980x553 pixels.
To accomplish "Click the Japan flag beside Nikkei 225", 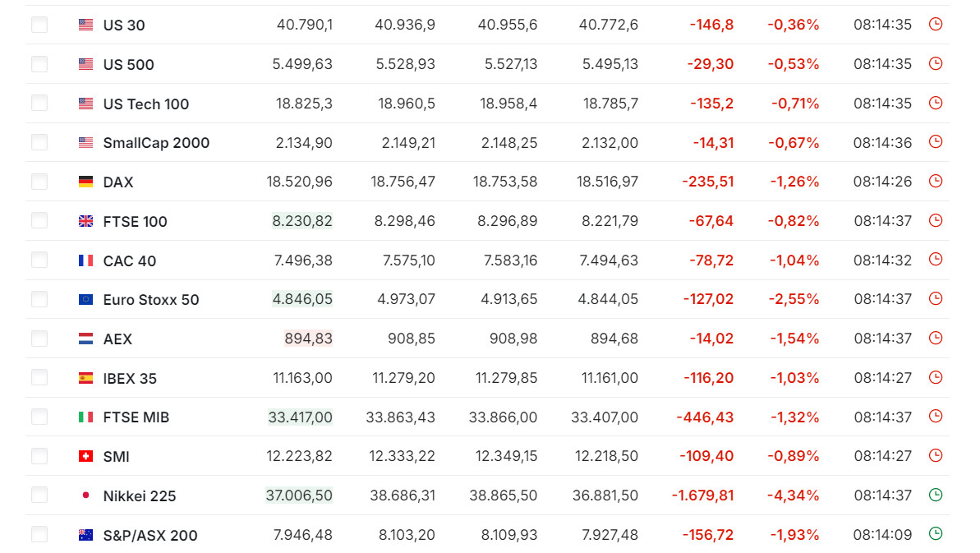I will point(85,495).
